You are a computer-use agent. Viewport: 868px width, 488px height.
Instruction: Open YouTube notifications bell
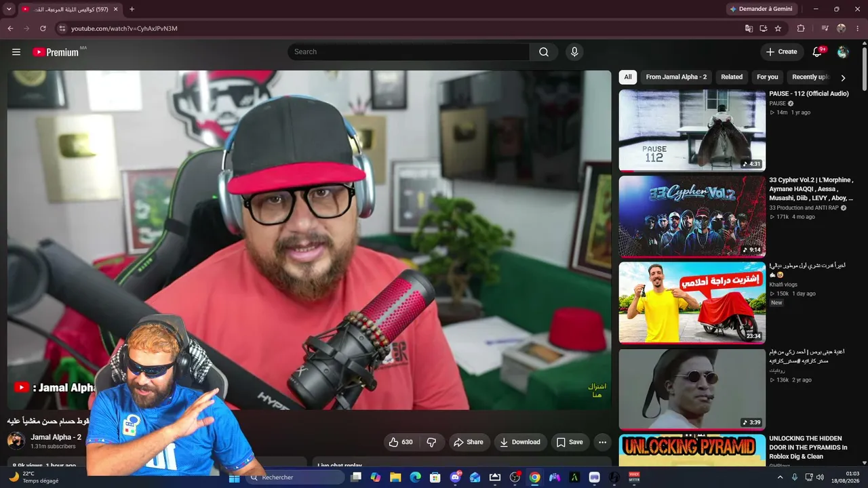(x=817, y=52)
